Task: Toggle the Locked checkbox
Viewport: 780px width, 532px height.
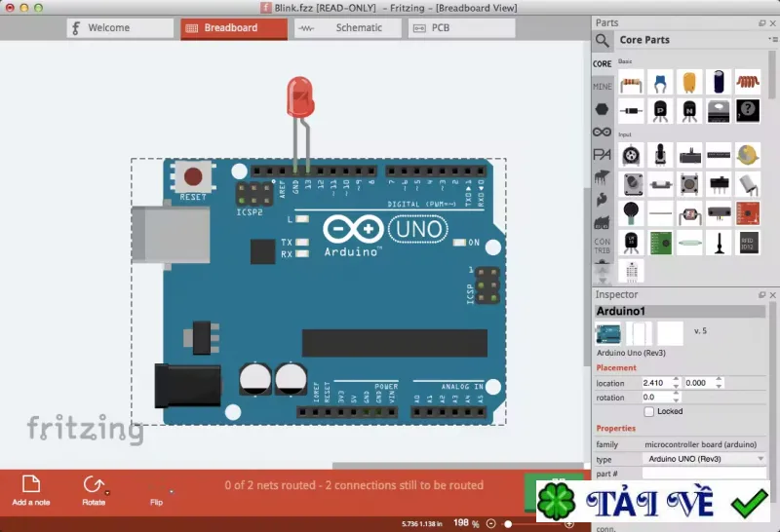Action: tap(648, 412)
